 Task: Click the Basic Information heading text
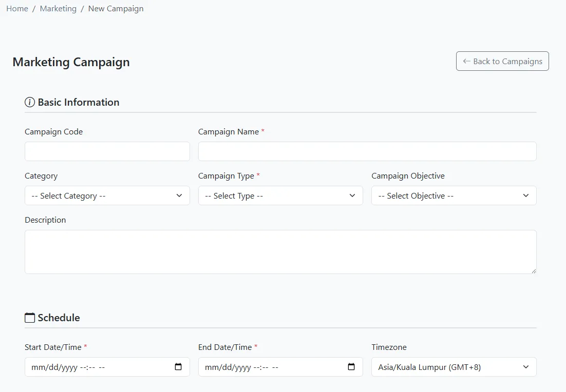tap(79, 103)
